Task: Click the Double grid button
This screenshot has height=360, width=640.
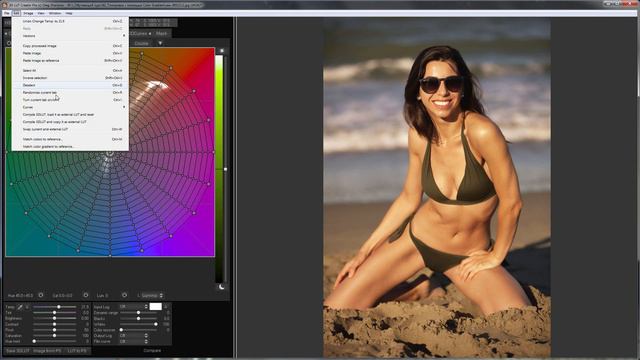Action: (142, 43)
